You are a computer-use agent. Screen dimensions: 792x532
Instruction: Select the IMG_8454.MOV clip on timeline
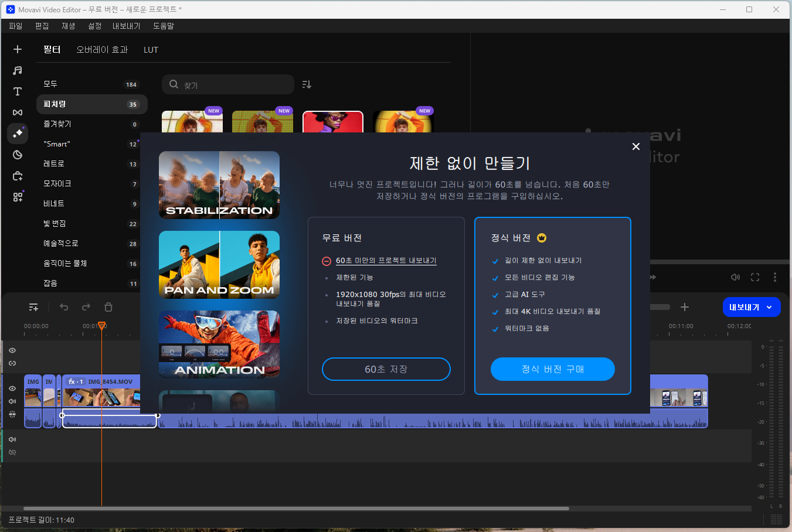101,391
